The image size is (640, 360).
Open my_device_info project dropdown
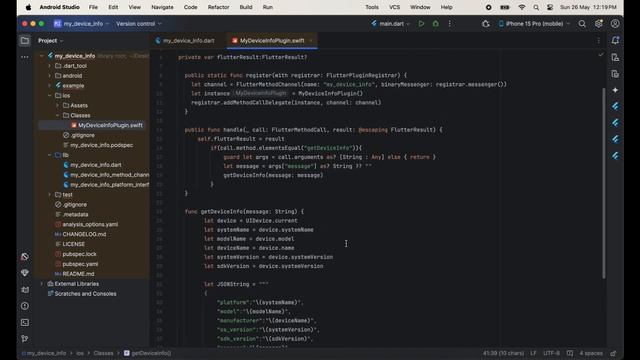[82, 24]
